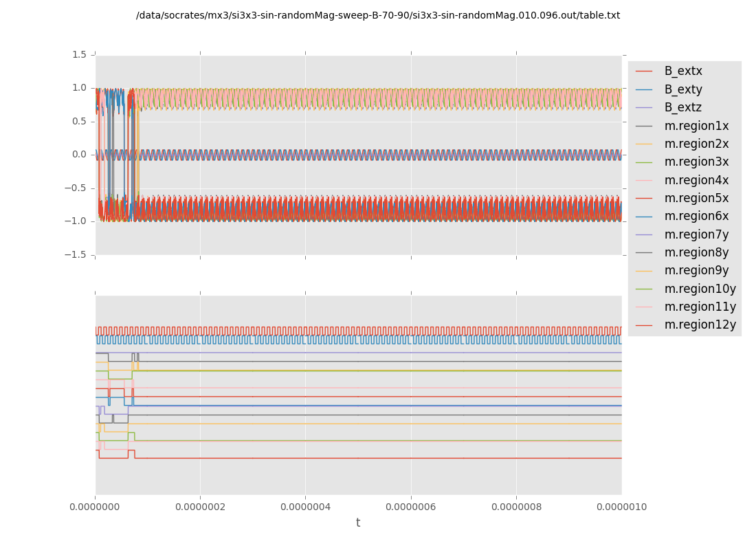This screenshot has width=756, height=550.
Task: Click the 0.0000010 x-axis tick label
Action: [x=621, y=507]
